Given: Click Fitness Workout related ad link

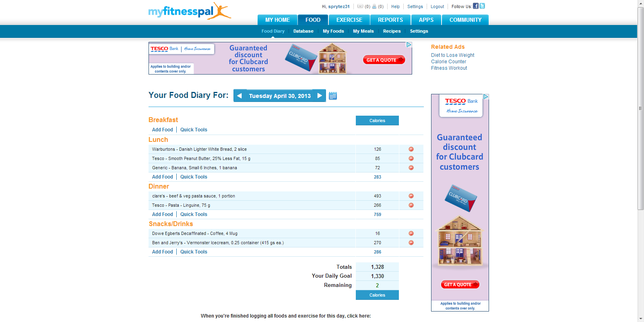Looking at the screenshot, I should pyautogui.click(x=449, y=68).
